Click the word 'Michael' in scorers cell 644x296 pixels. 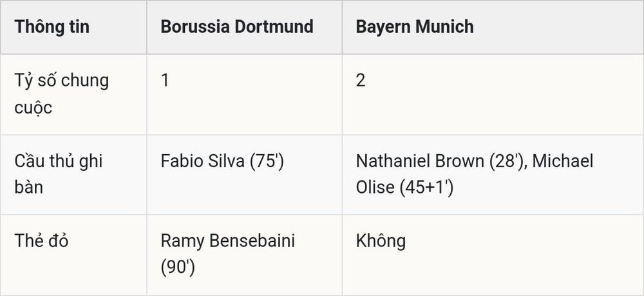click(x=563, y=161)
